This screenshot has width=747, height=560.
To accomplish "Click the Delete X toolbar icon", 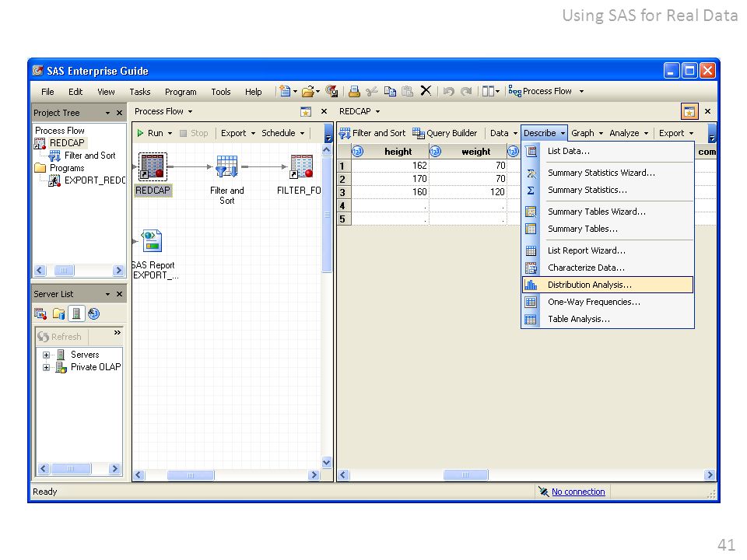I will tap(426, 90).
